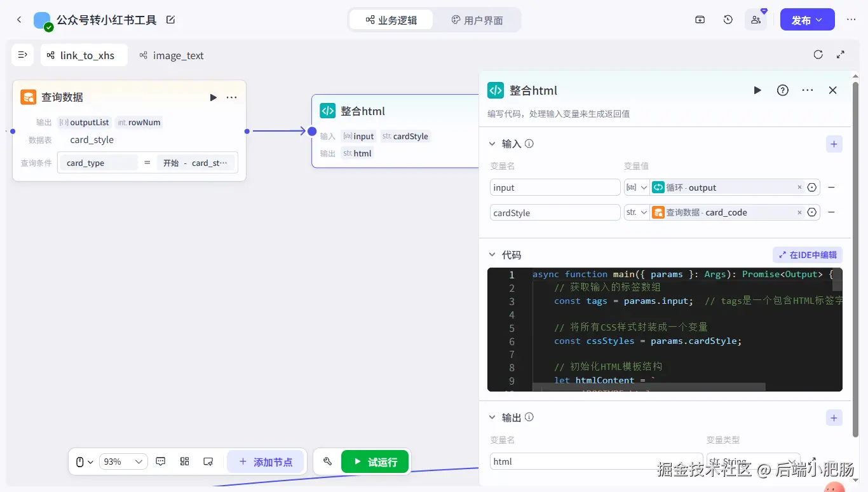Edit the cardStyle variable name field

point(555,212)
